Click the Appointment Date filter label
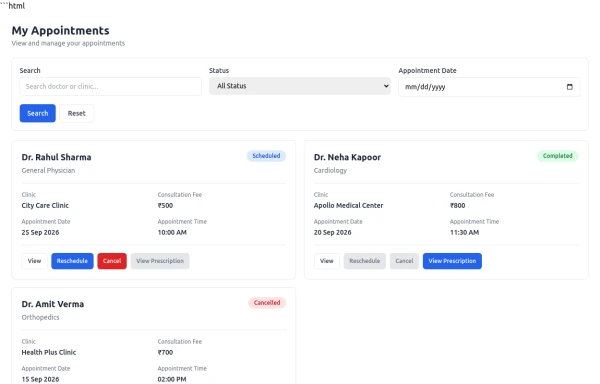 (x=427, y=70)
